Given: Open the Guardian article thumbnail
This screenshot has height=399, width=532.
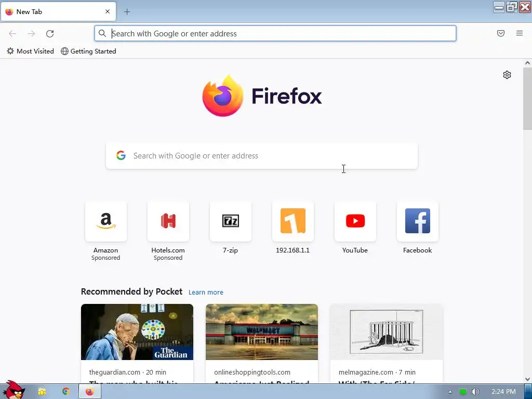Looking at the screenshot, I should click(x=137, y=332).
